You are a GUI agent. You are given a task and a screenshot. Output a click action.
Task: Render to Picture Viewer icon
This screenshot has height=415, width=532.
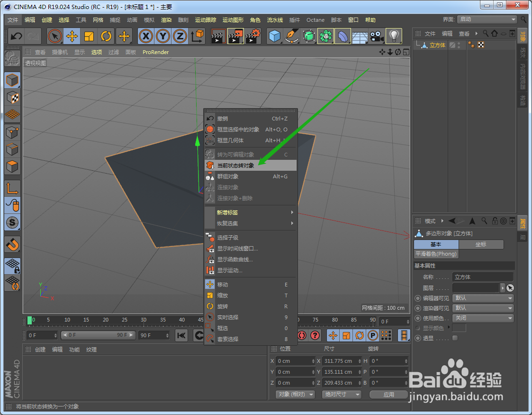point(235,36)
